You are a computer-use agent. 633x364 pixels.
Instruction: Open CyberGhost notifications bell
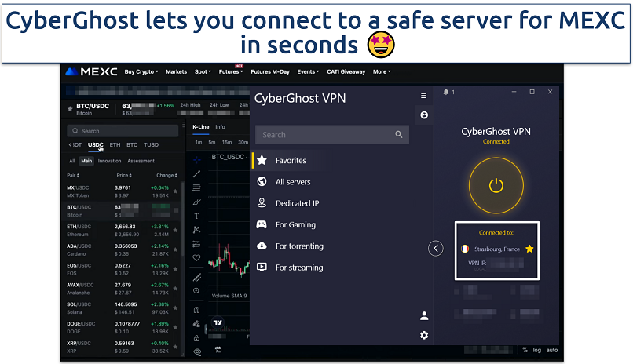tap(445, 92)
